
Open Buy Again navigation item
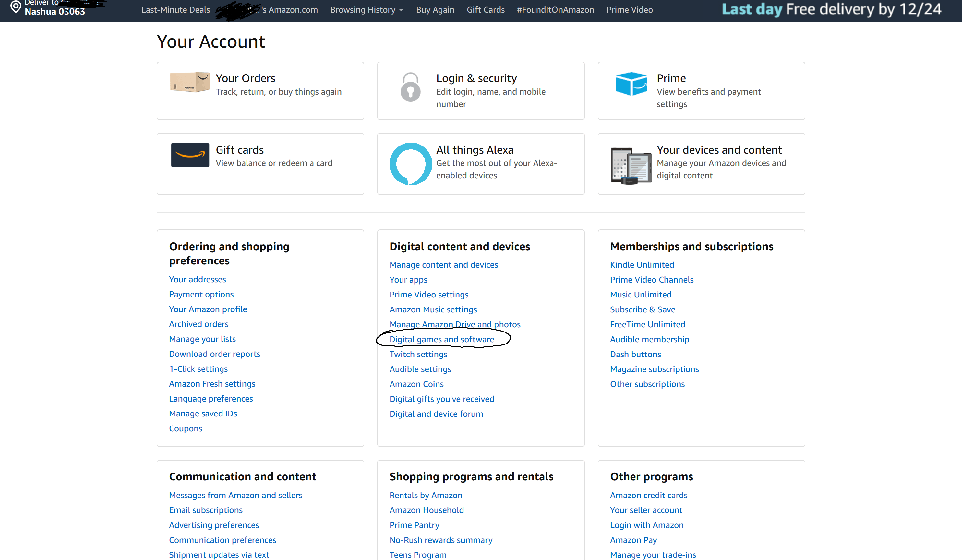tap(435, 10)
